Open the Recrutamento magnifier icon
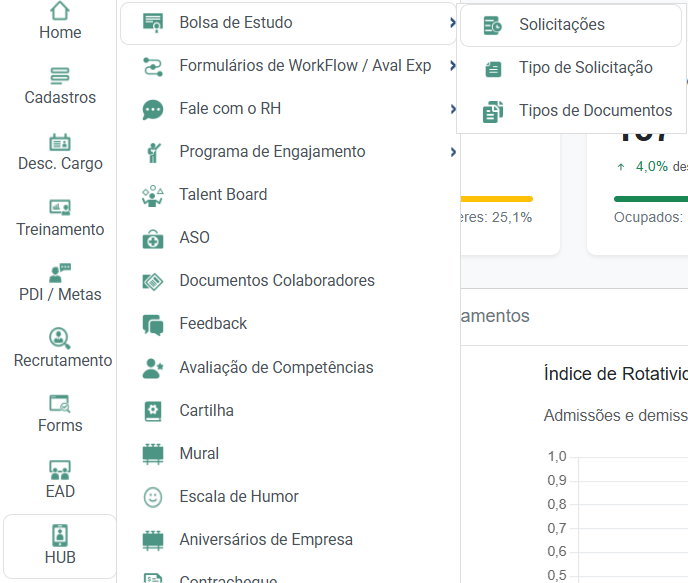688x583 pixels. 60,338
